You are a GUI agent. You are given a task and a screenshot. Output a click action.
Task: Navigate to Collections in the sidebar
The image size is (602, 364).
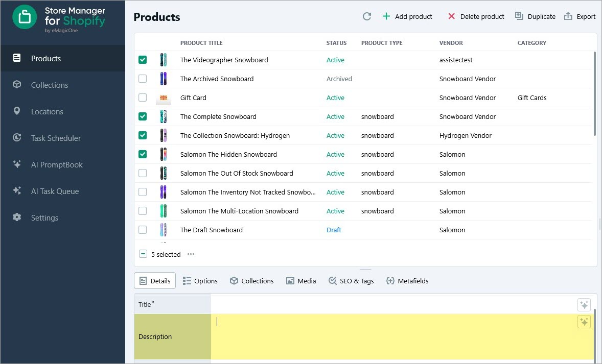click(50, 85)
